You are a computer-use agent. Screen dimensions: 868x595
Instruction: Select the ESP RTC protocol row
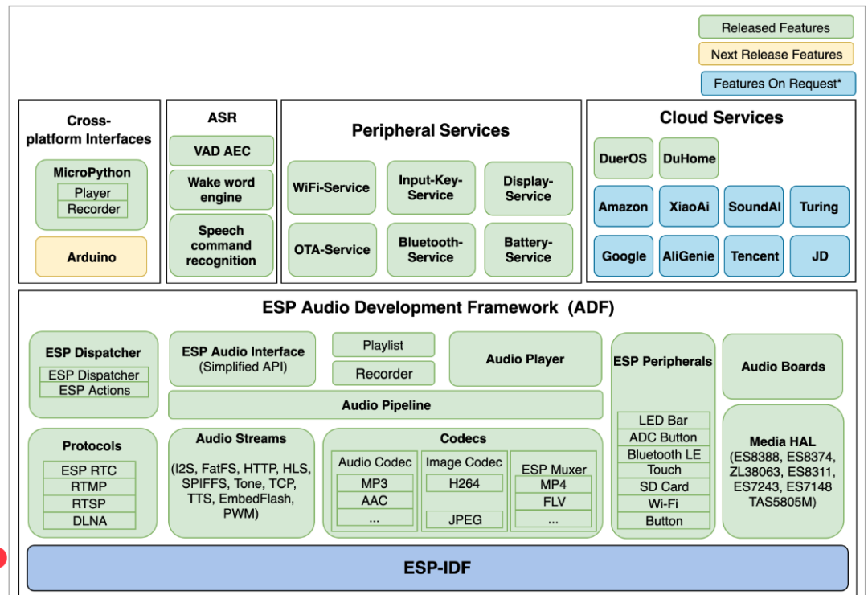(x=89, y=470)
